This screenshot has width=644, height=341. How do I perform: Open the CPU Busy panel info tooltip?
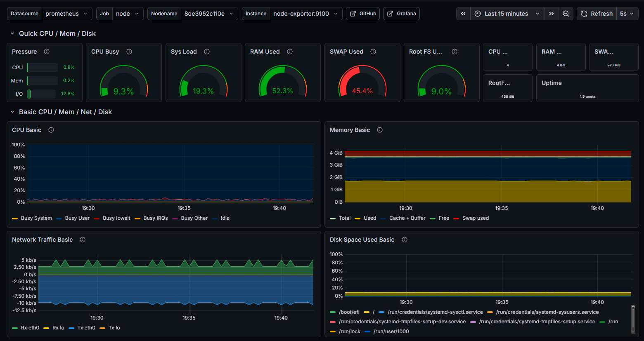tap(129, 51)
